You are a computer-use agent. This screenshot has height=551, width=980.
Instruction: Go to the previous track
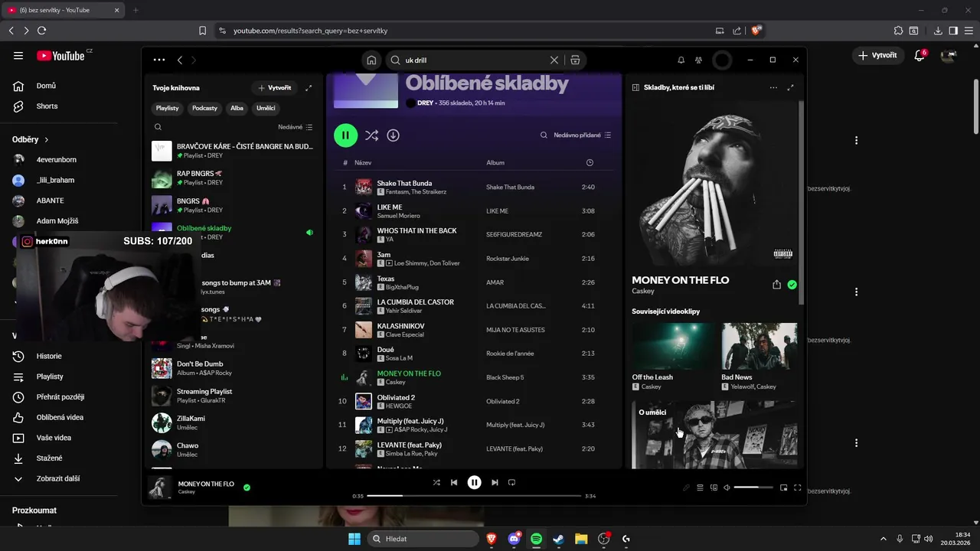pos(454,482)
